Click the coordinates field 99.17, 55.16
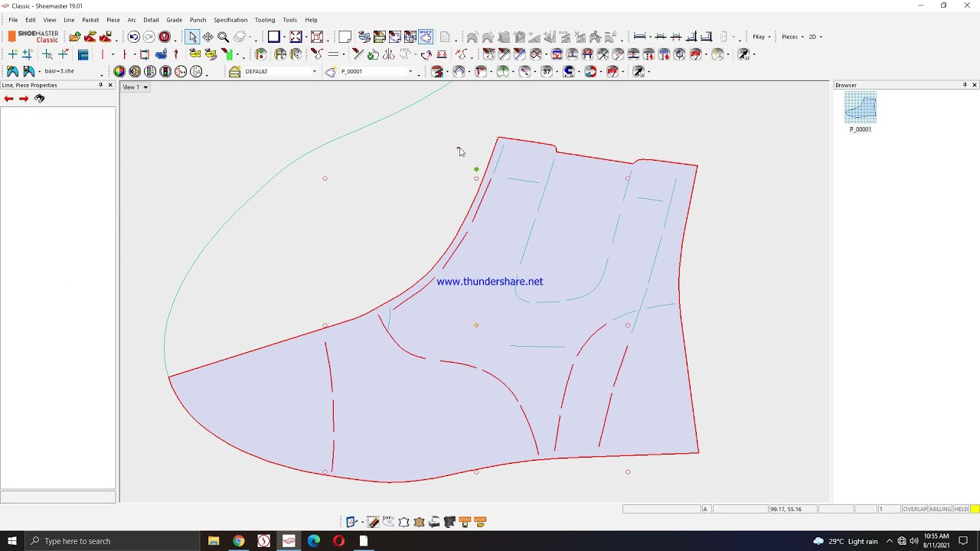 [793, 509]
